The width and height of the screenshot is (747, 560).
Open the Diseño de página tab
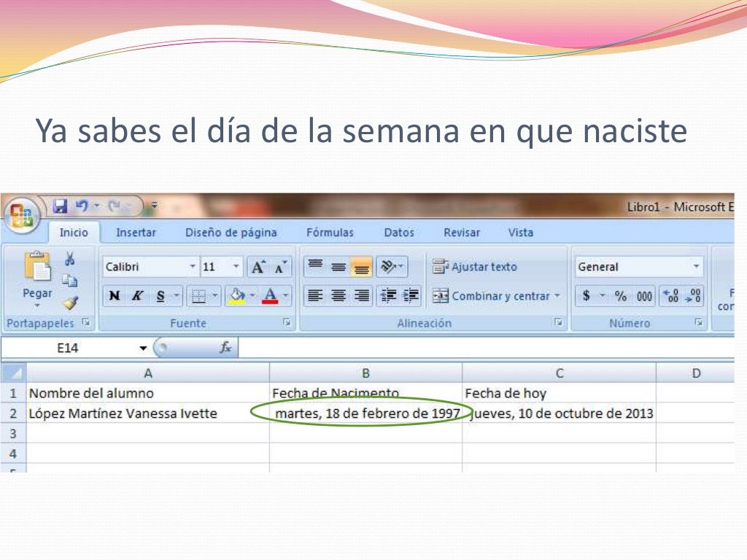tap(231, 233)
